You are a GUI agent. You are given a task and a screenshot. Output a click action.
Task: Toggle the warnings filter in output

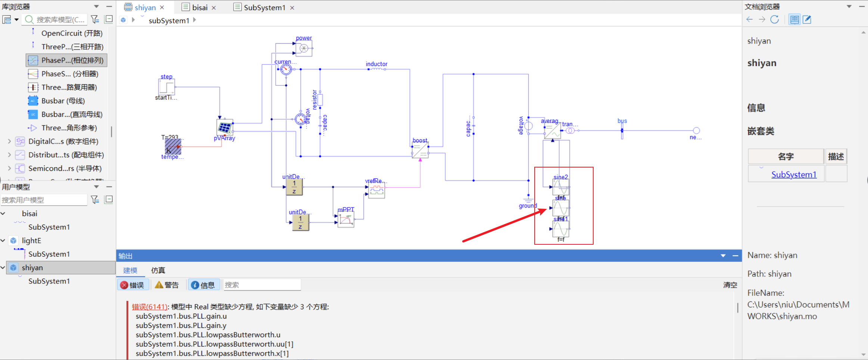(167, 285)
